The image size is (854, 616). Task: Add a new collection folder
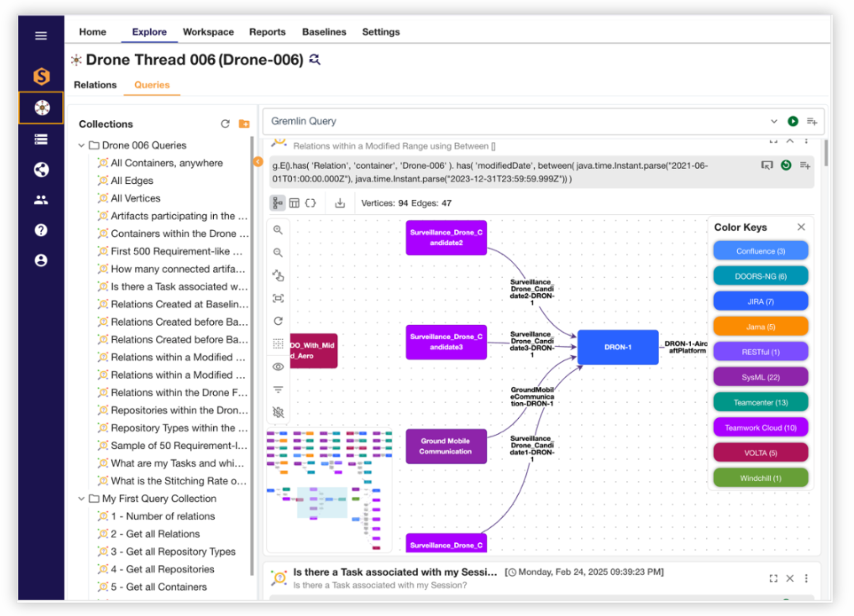pyautogui.click(x=244, y=124)
